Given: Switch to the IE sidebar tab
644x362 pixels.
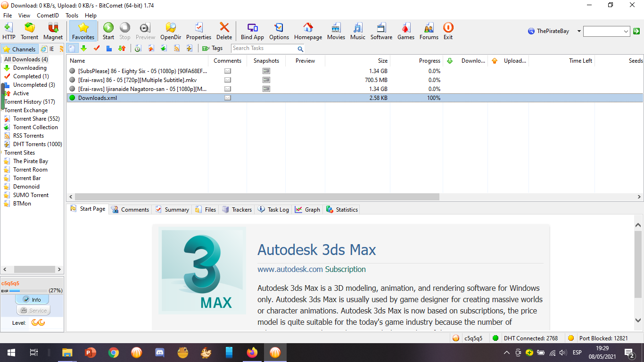Looking at the screenshot, I should point(47,49).
